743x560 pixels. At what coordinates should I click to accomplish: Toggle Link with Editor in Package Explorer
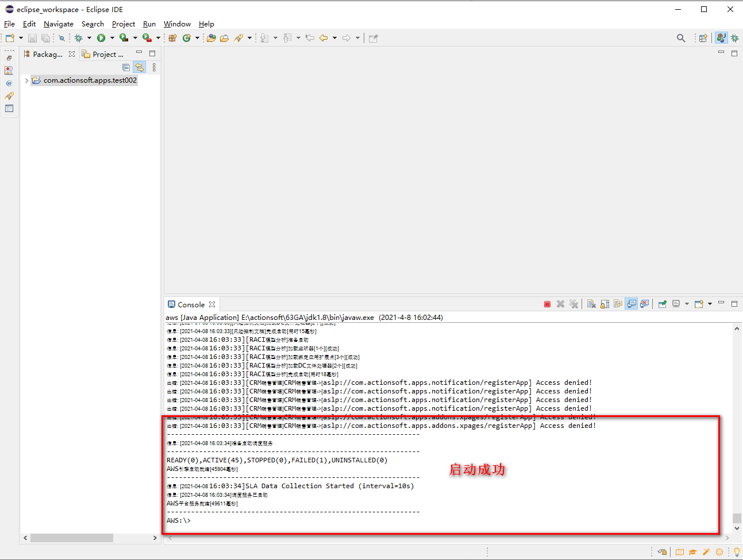coord(140,67)
